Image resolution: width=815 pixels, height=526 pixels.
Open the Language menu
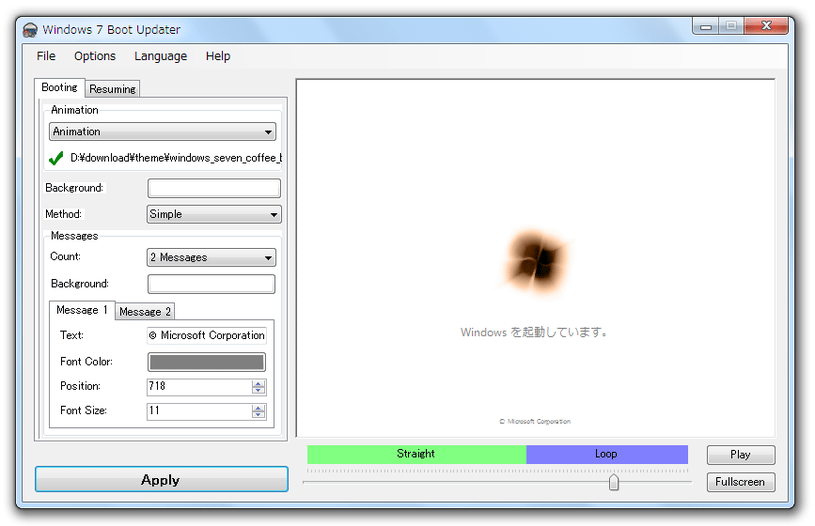tap(161, 56)
